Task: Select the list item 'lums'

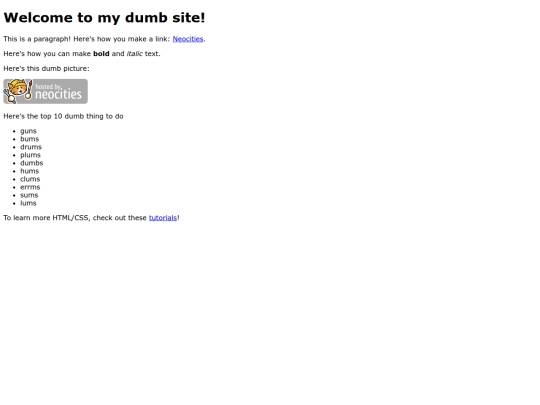Action: point(28,203)
